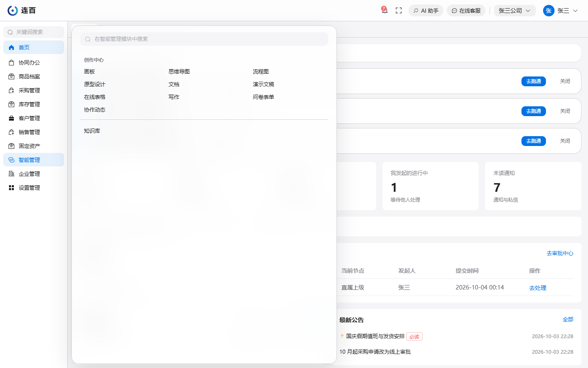The width and height of the screenshot is (588, 368).
Task: Click the 设置管理 grid icon
Action: click(x=11, y=188)
